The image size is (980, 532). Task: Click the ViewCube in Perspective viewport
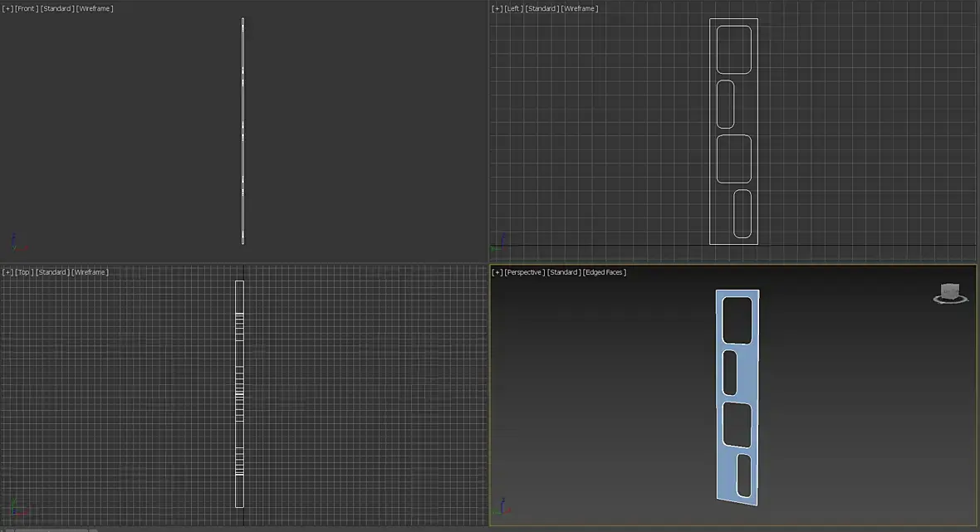950,293
